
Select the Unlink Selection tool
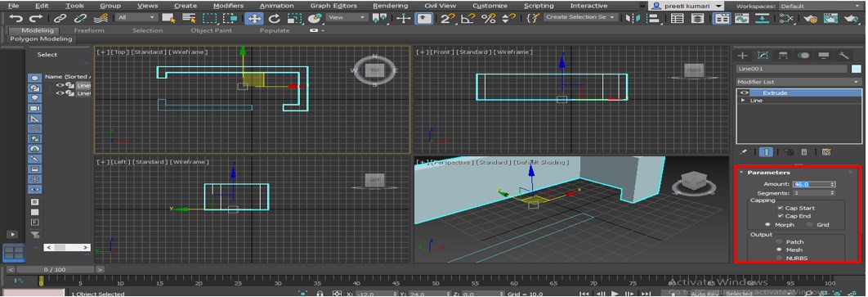pyautogui.click(x=80, y=18)
